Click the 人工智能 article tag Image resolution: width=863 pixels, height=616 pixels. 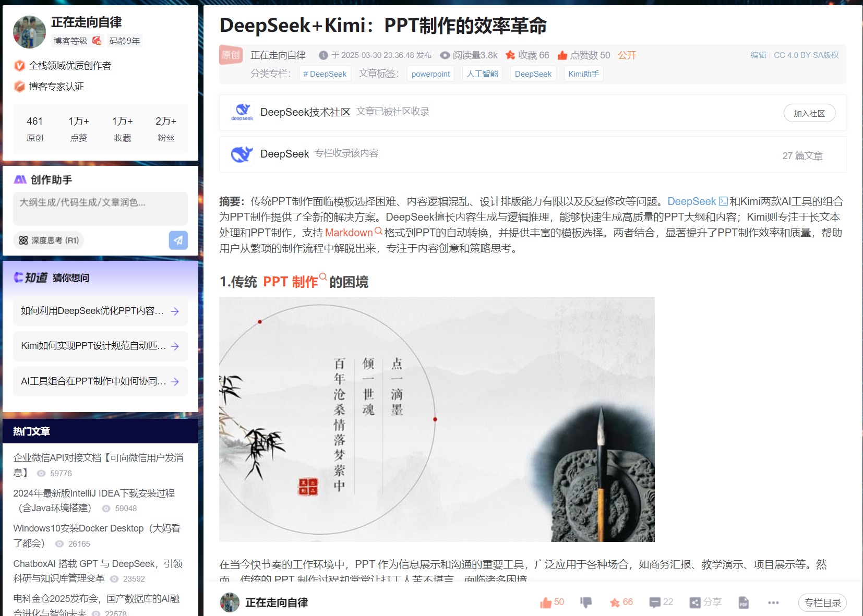[x=482, y=74]
